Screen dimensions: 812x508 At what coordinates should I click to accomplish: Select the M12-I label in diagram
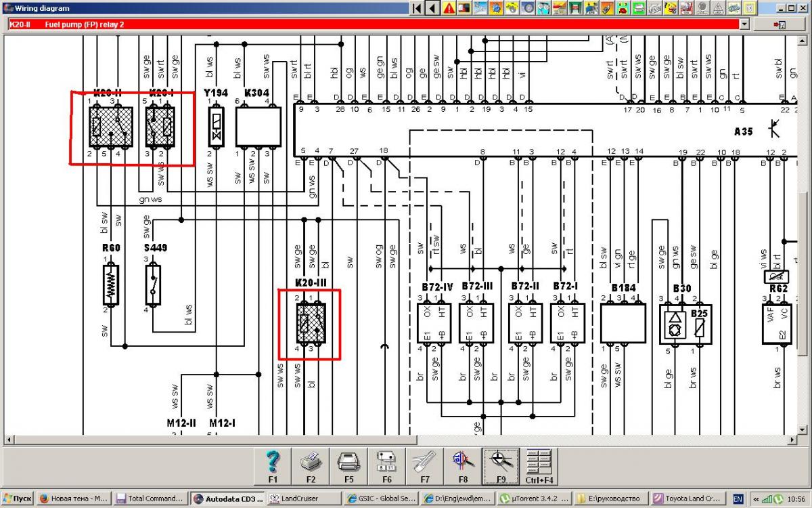tap(222, 423)
